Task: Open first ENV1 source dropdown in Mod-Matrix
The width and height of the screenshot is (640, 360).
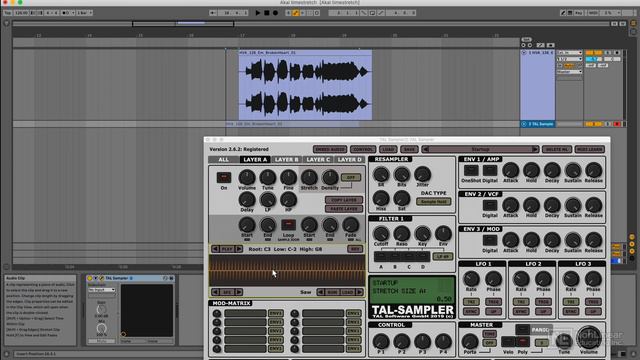Action: tap(276, 313)
